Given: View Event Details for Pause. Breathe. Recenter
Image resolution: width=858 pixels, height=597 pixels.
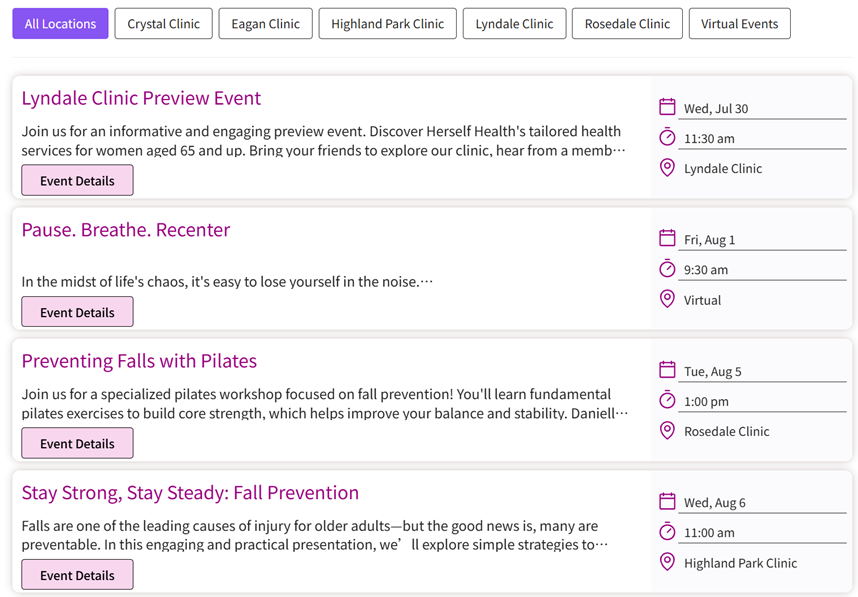Looking at the screenshot, I should pyautogui.click(x=77, y=312).
